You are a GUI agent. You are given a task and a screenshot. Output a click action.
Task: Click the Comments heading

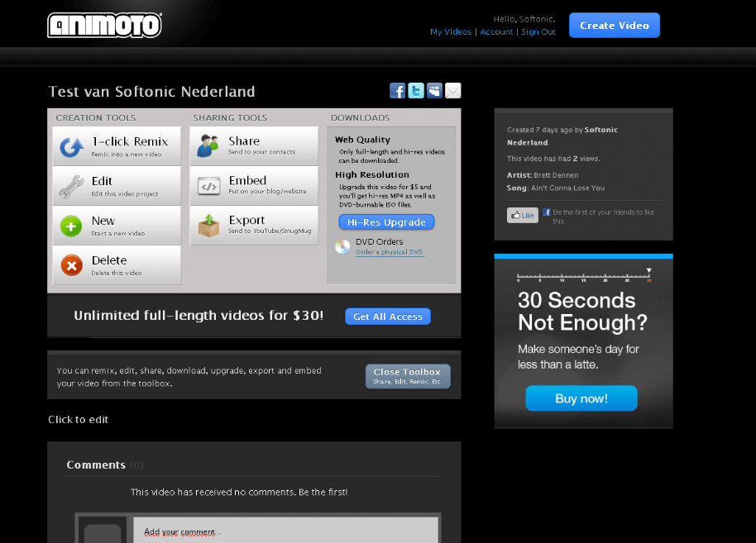click(96, 465)
